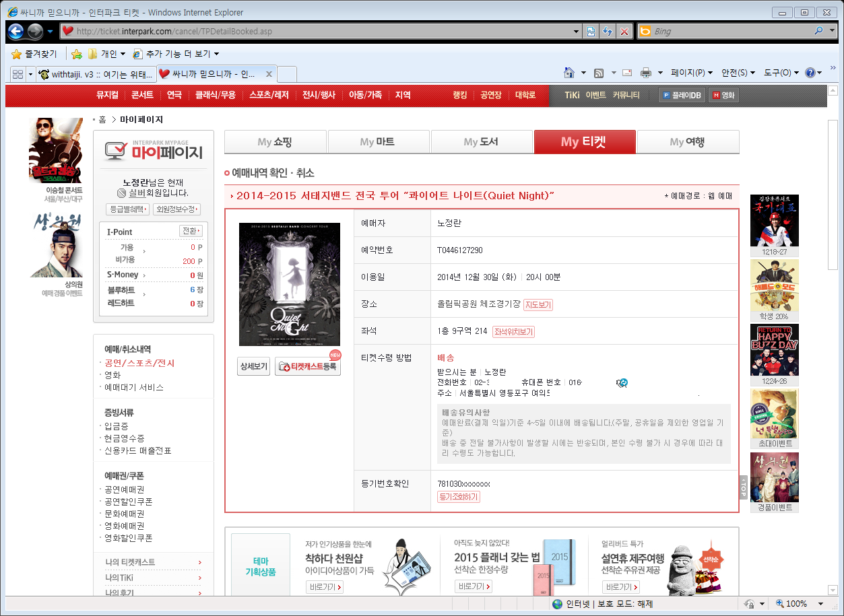Open the 도구(O) tools dropdown
844x616 pixels.
pyautogui.click(x=781, y=73)
